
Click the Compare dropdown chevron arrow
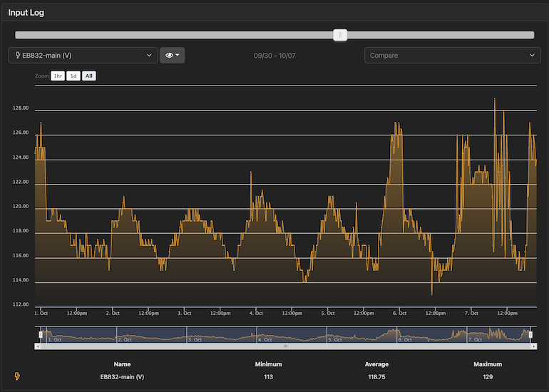click(532, 56)
